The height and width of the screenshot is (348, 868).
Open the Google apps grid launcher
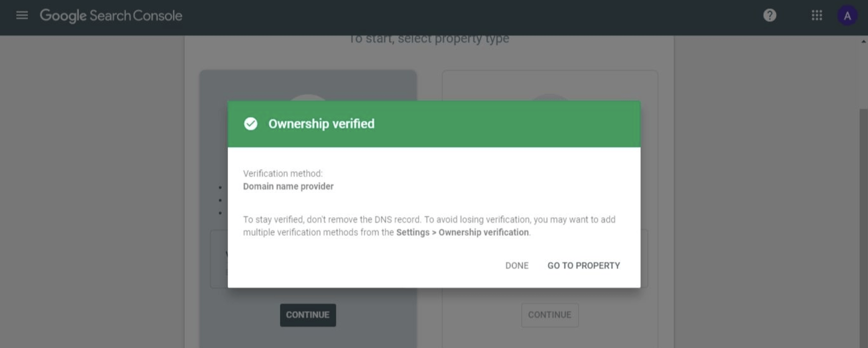pos(817,15)
